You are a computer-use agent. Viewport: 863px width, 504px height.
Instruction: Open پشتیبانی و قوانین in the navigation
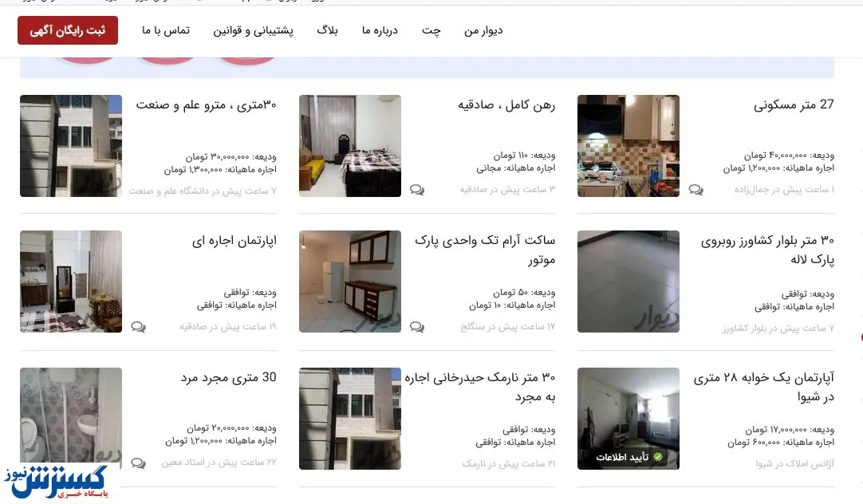pos(253,31)
